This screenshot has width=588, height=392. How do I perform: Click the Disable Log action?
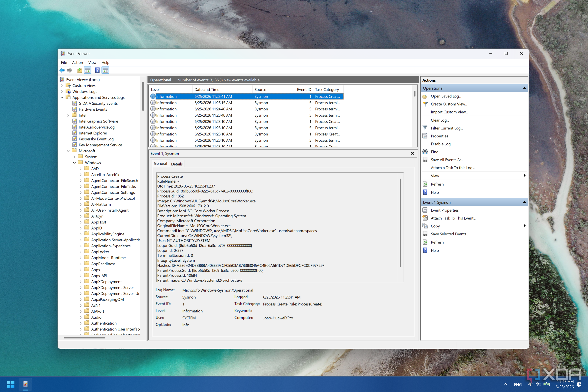pos(440,144)
